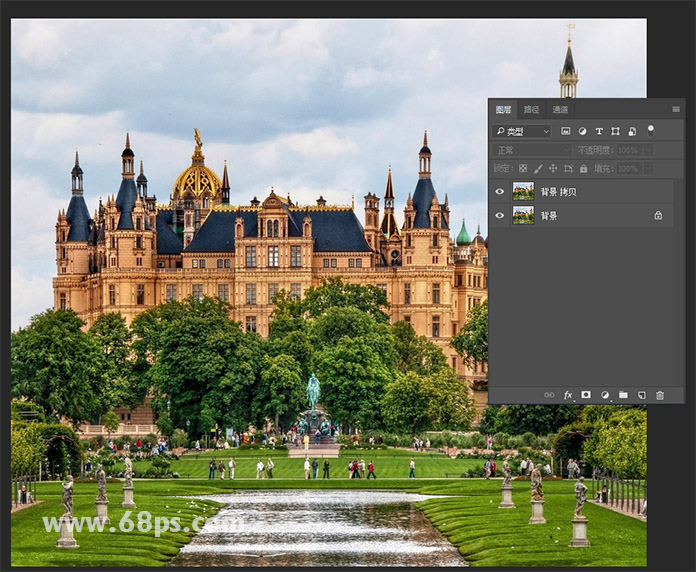Click the 不透明度 opacity value field

coord(628,150)
